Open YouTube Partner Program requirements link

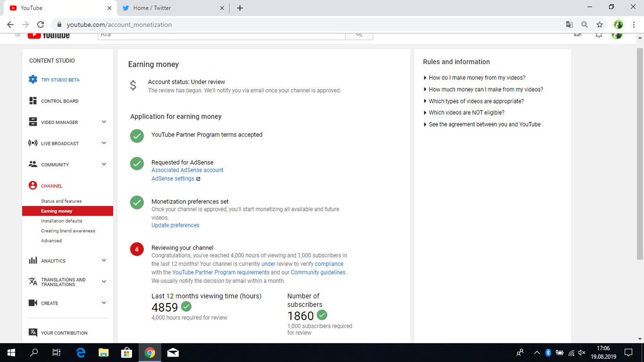click(221, 272)
